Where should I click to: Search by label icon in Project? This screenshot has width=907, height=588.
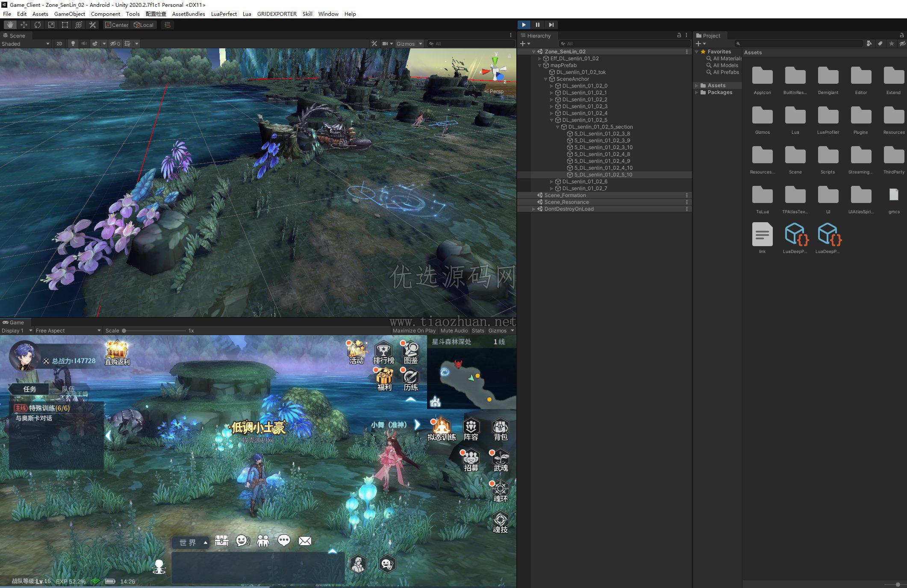tap(880, 44)
